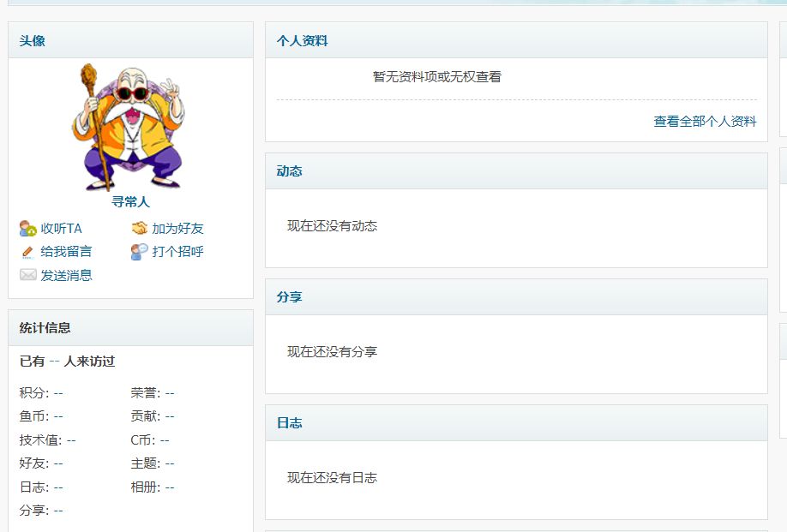Open the Master Roshi avatar image
The height and width of the screenshot is (532, 787).
pyautogui.click(x=130, y=127)
